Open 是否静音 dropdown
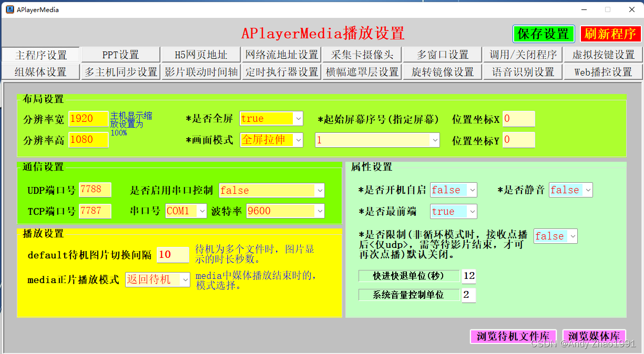 click(x=571, y=190)
